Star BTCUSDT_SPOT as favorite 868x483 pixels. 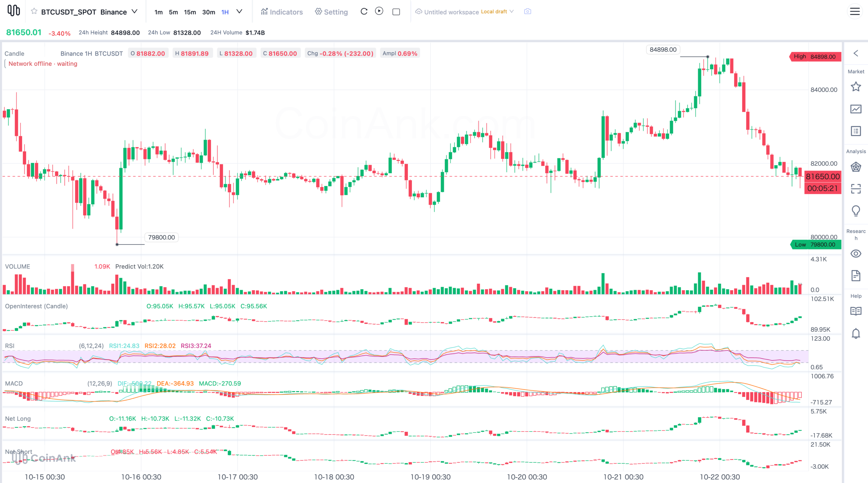[34, 12]
